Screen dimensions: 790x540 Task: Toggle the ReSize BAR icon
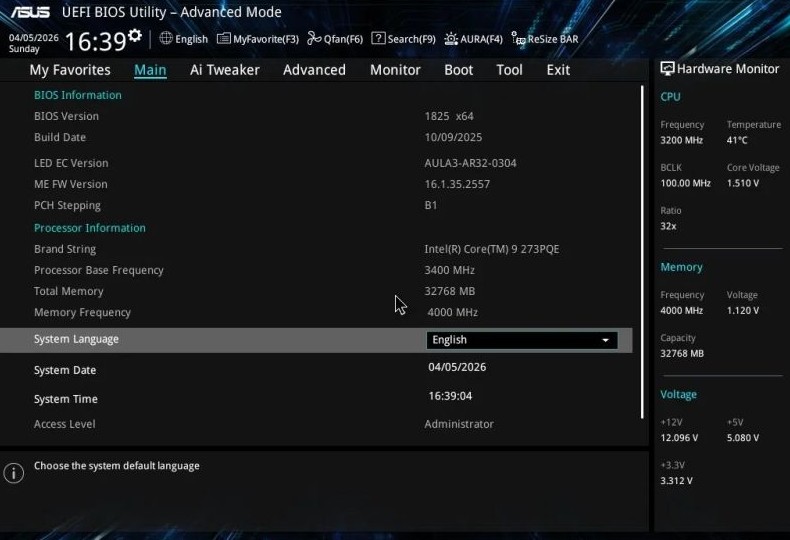point(518,38)
